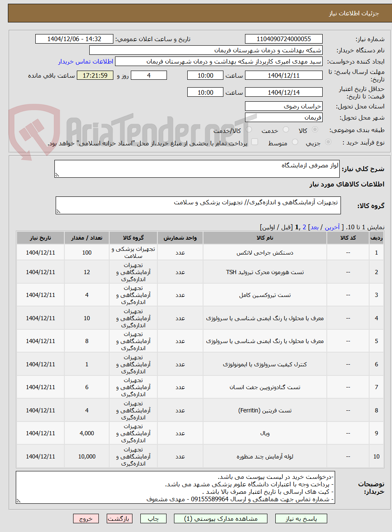The height and width of the screenshot is (532, 392).
Task: Click quantity 10,000 cell
Action: (87, 456)
